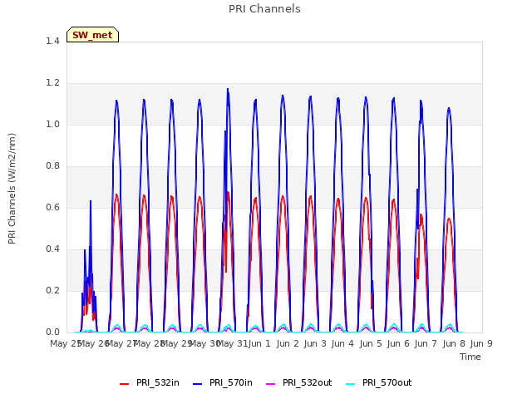
Task: Click the Jun 3 x-axis label
Action: 315,343
